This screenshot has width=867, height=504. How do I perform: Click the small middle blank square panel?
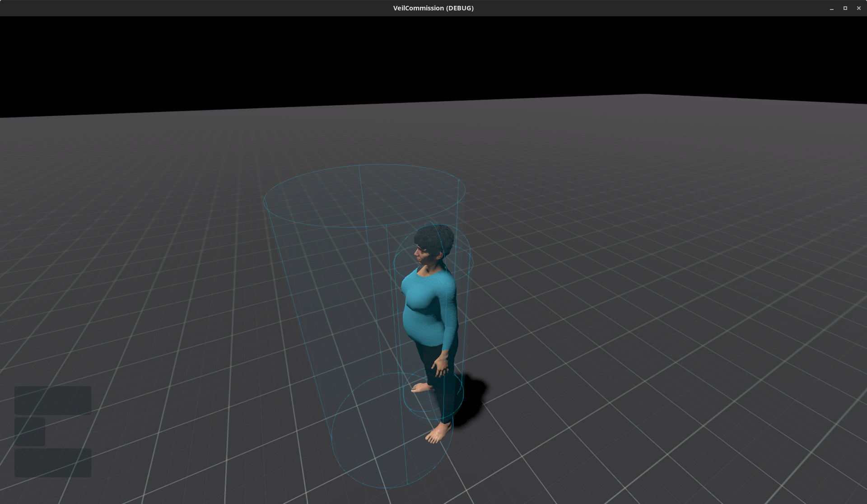click(30, 431)
